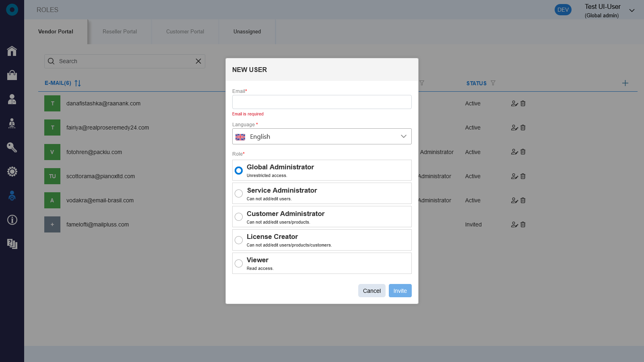Switch to the Unassigned tab
The image size is (644, 362).
[x=247, y=31]
